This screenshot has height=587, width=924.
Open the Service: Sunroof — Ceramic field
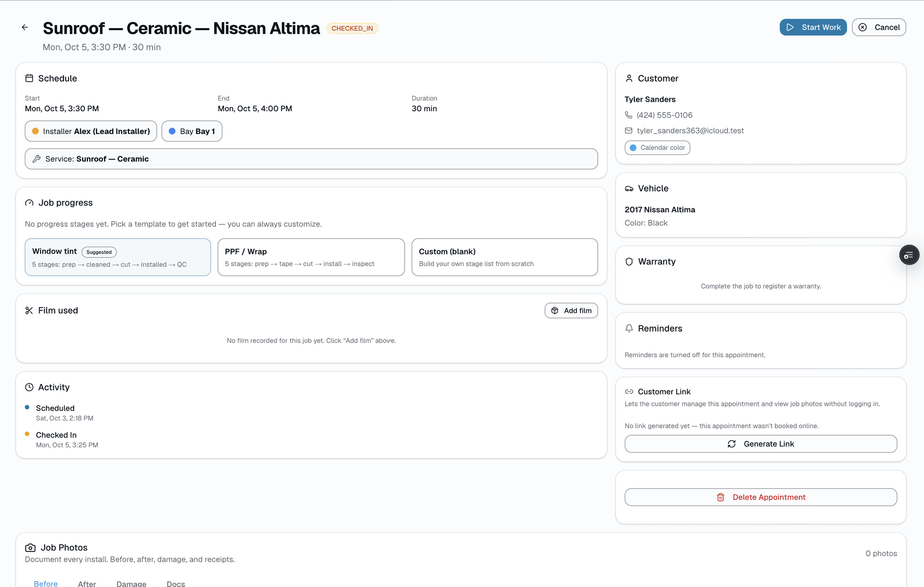point(311,159)
